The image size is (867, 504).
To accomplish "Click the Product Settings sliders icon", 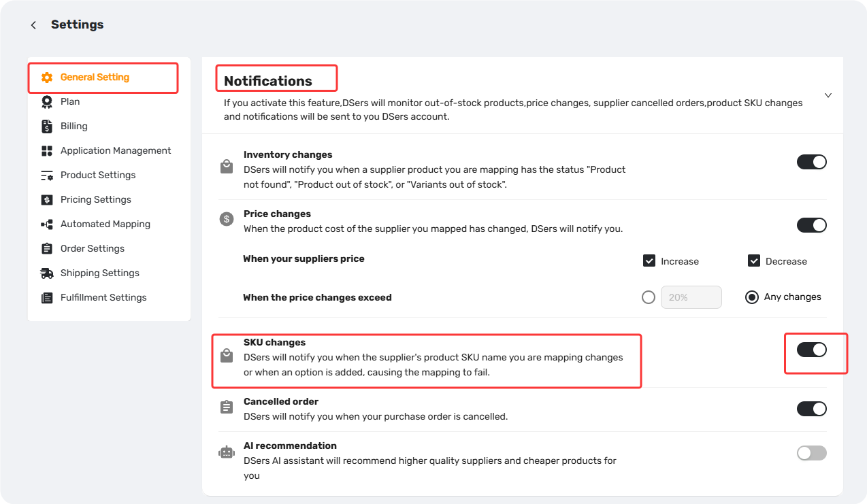I will point(47,175).
